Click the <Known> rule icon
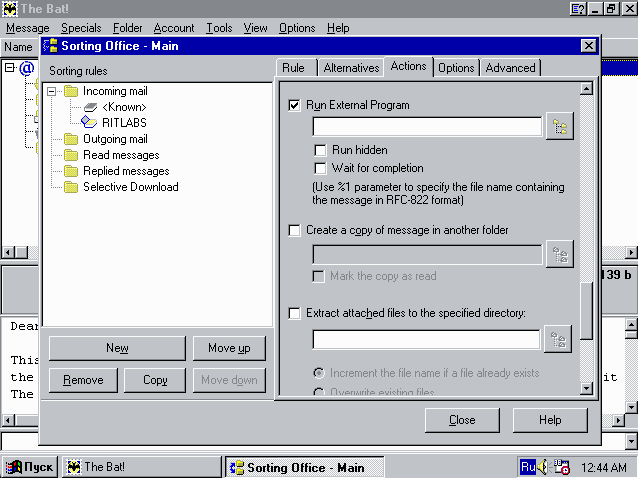 [x=90, y=107]
